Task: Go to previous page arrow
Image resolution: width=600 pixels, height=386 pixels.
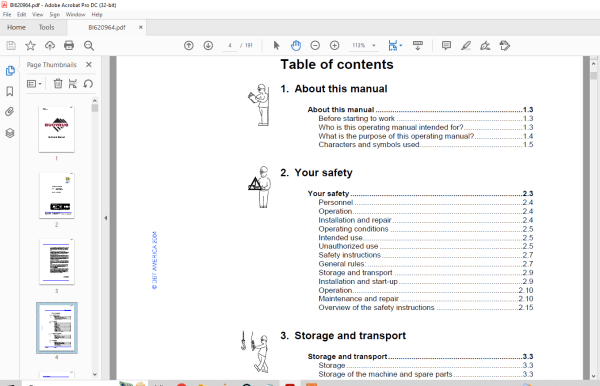Action: [x=189, y=46]
